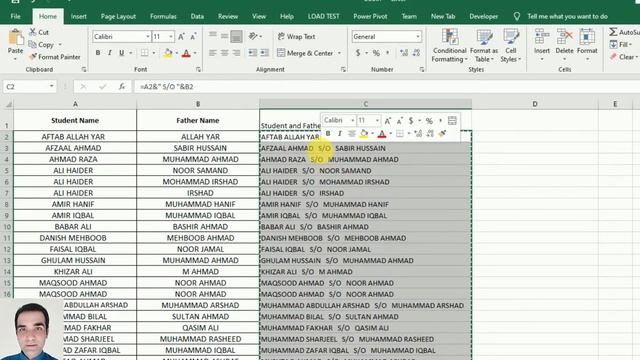Apply Percent Style in the ribbon
Image resolution: width=640 pixels, height=360 pixels.
[x=376, y=53]
